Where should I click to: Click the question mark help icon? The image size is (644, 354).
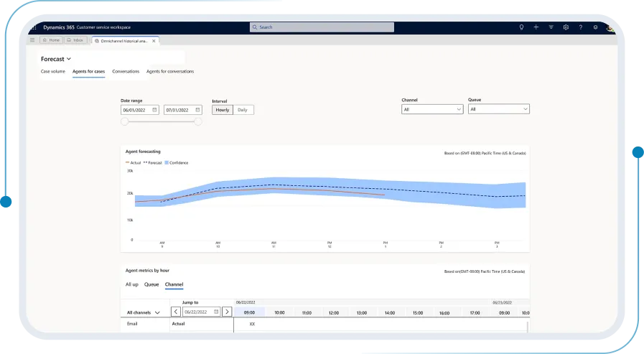coord(580,27)
